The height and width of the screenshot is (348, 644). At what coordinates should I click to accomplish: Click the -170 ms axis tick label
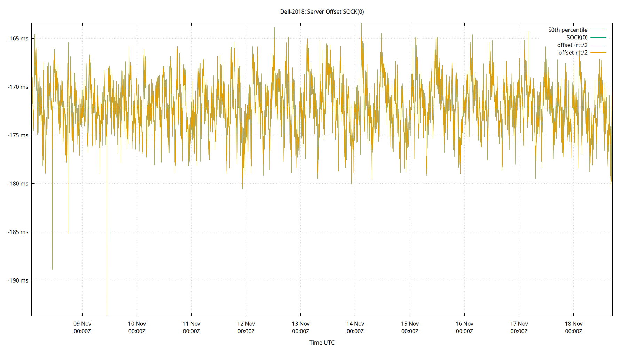pos(18,87)
